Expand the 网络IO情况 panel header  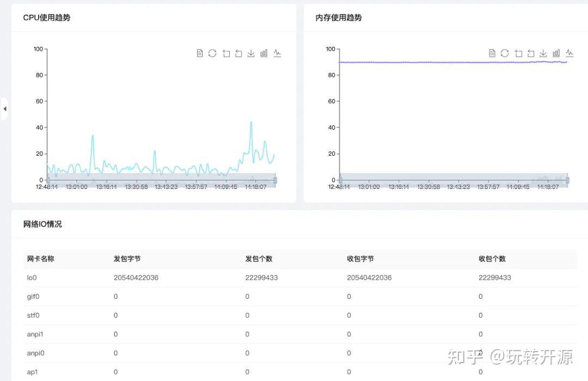pyautogui.click(x=41, y=224)
